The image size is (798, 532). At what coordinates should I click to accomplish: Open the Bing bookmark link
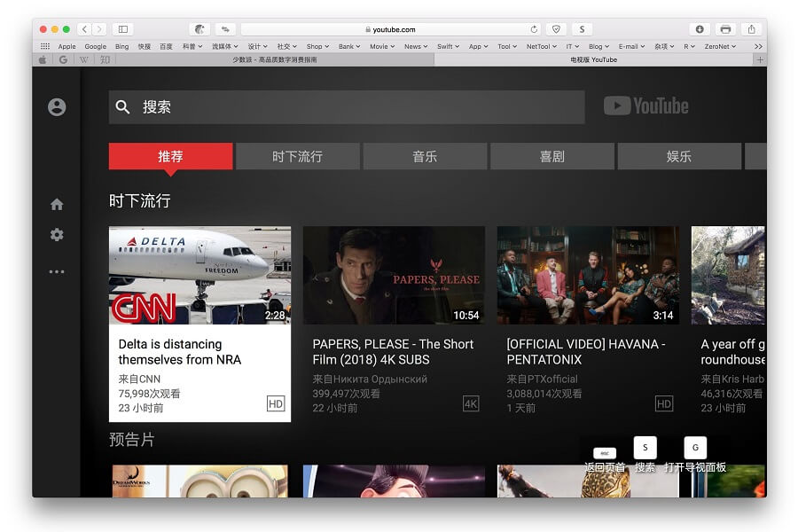(x=122, y=46)
